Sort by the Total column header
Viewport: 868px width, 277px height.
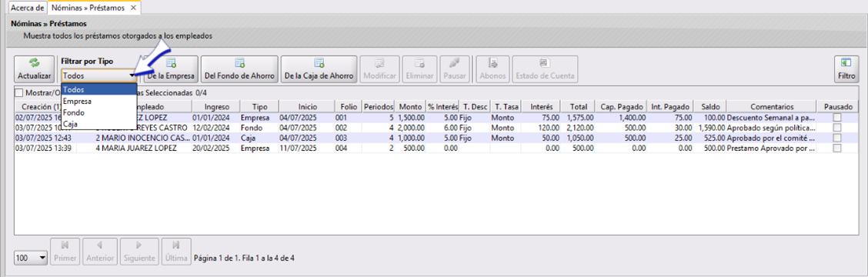[x=578, y=106]
